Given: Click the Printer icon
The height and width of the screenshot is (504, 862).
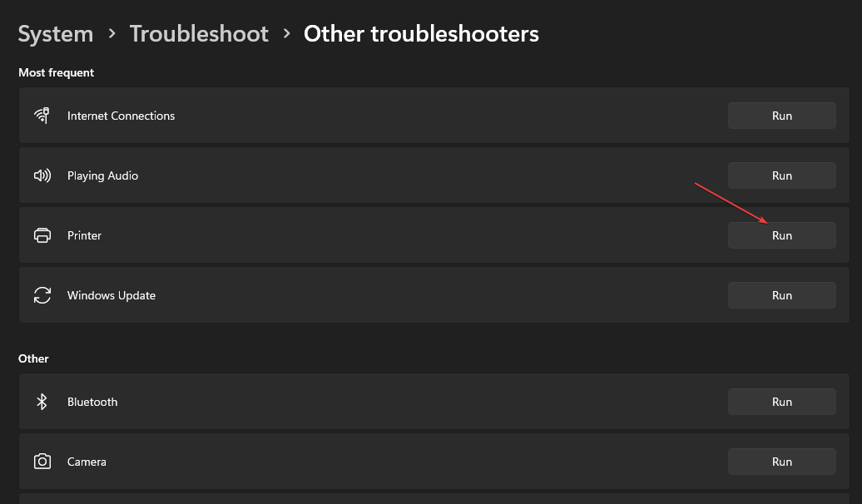Looking at the screenshot, I should tap(42, 235).
